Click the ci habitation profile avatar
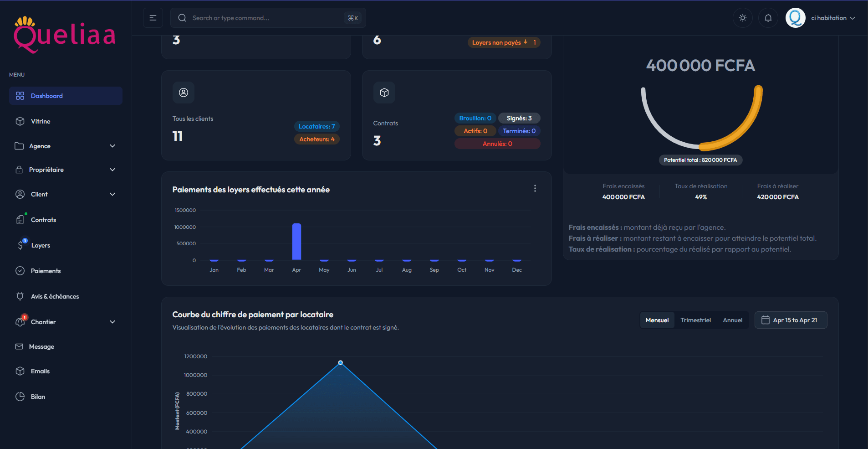 [796, 18]
